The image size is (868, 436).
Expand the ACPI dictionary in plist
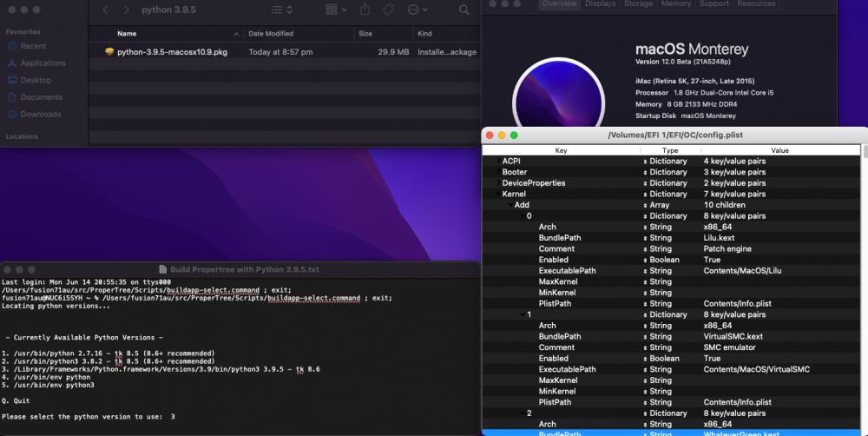tap(498, 161)
